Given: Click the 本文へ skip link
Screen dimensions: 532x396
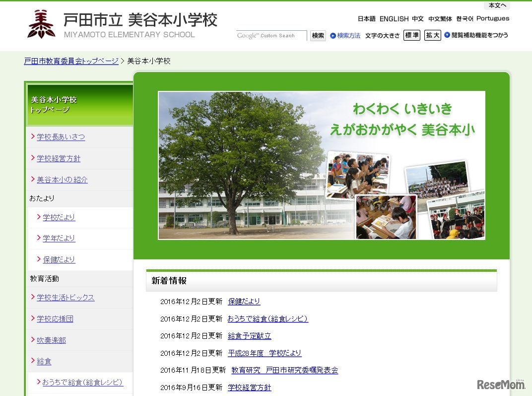Looking at the screenshot, I should point(496,5).
